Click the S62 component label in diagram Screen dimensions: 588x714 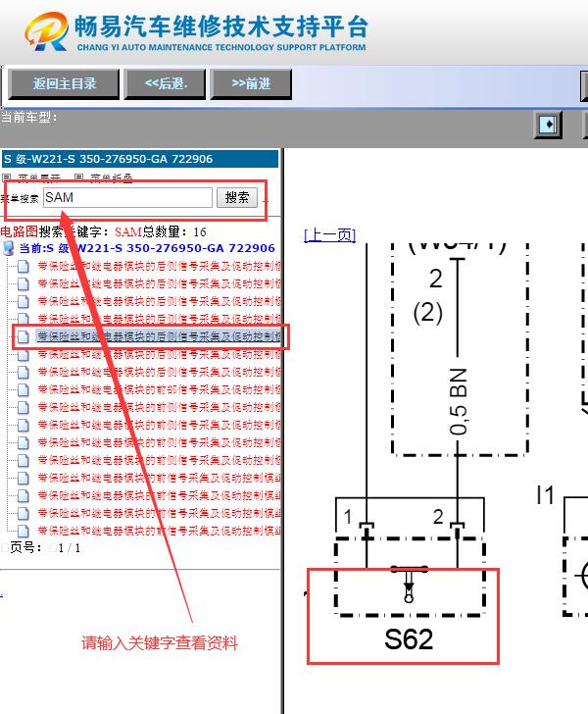click(409, 639)
